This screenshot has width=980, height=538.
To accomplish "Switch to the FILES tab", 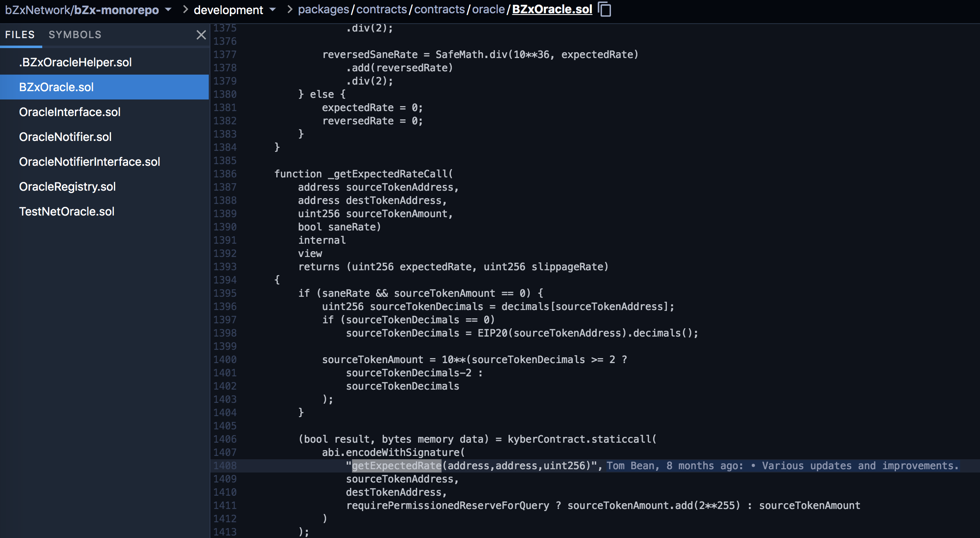I will [20, 35].
